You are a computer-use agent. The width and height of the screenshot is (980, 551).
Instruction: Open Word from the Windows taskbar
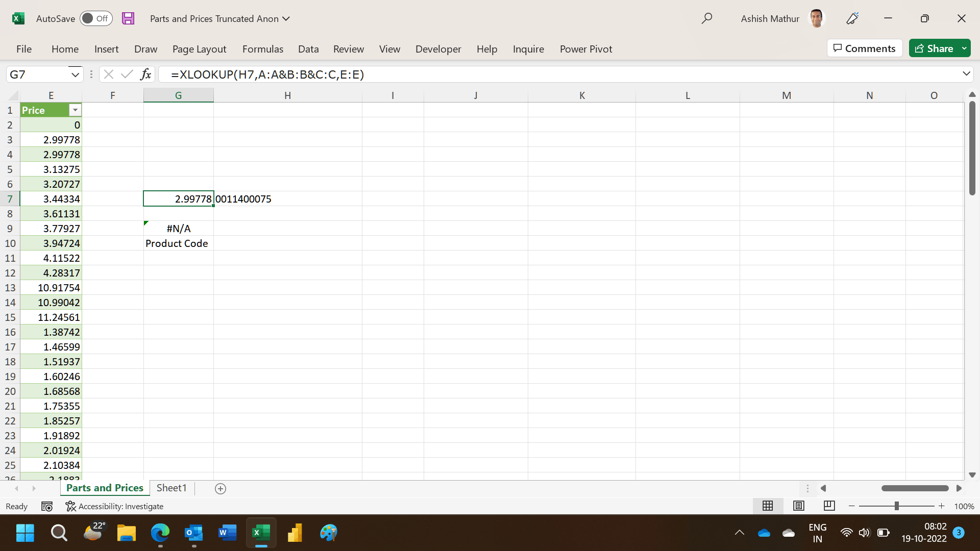pos(227,533)
